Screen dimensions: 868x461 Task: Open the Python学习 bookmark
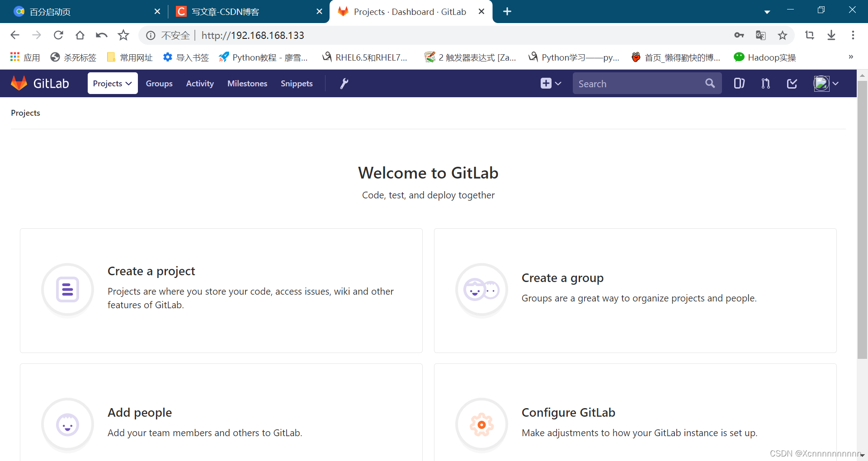574,57
